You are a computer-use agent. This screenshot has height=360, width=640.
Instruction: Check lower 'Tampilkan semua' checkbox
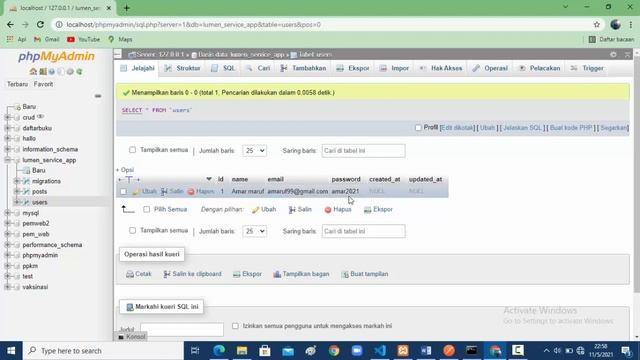[x=132, y=231]
